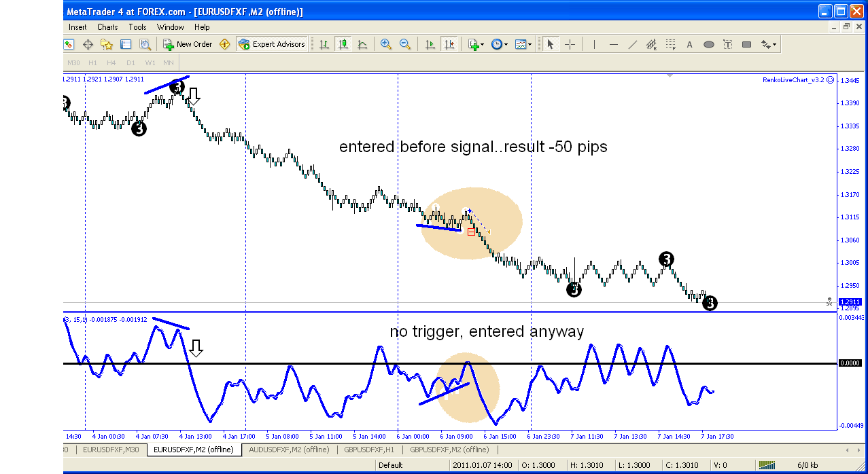This screenshot has width=868, height=474.
Task: Open the Market Watch panel icon
Action: click(69, 44)
